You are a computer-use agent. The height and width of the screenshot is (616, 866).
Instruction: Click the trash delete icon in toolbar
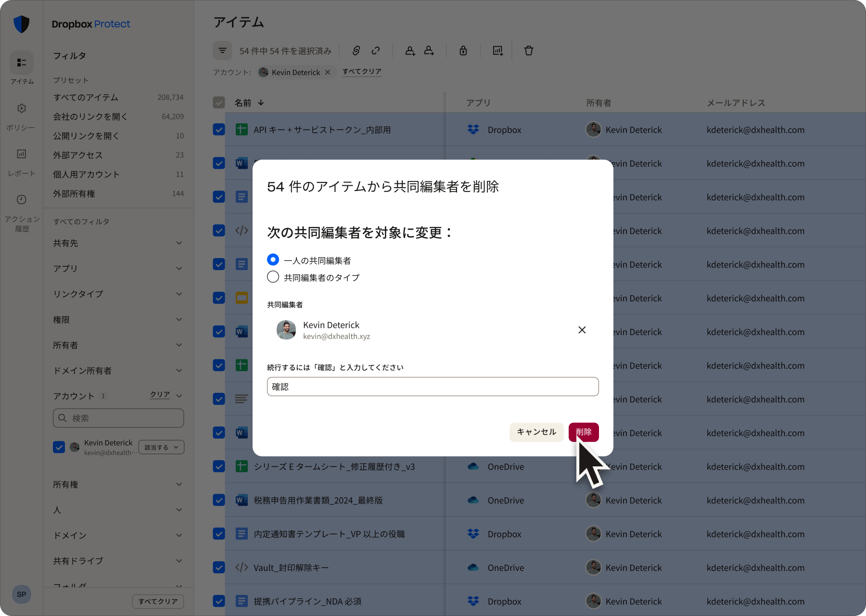529,51
